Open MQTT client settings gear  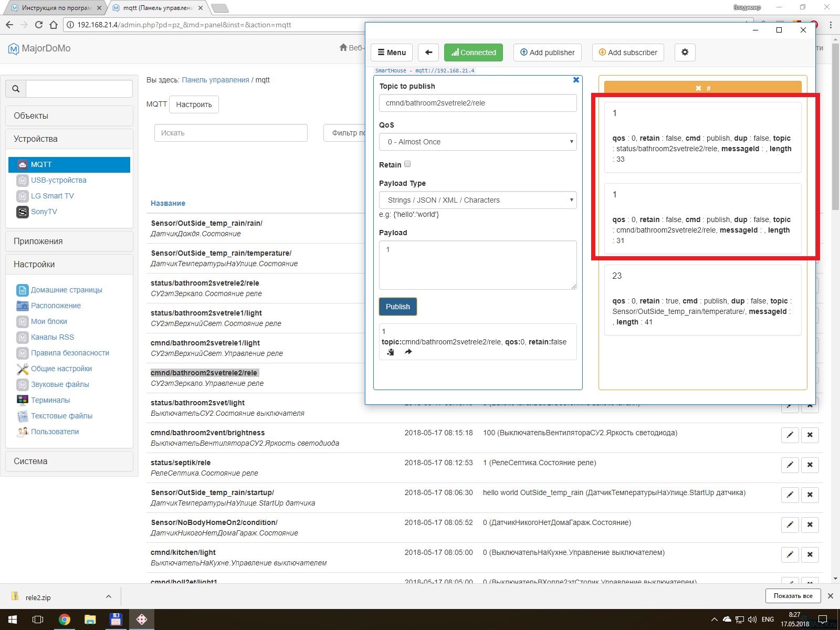click(685, 52)
